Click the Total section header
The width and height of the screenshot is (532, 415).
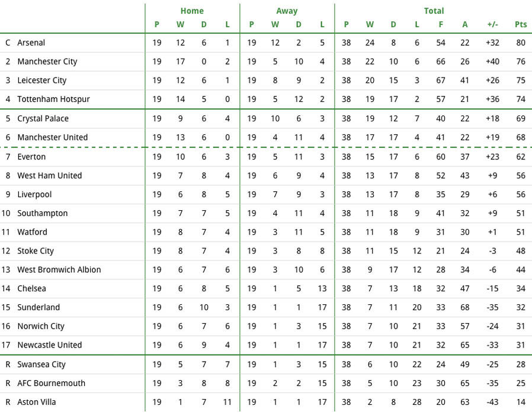[434, 11]
